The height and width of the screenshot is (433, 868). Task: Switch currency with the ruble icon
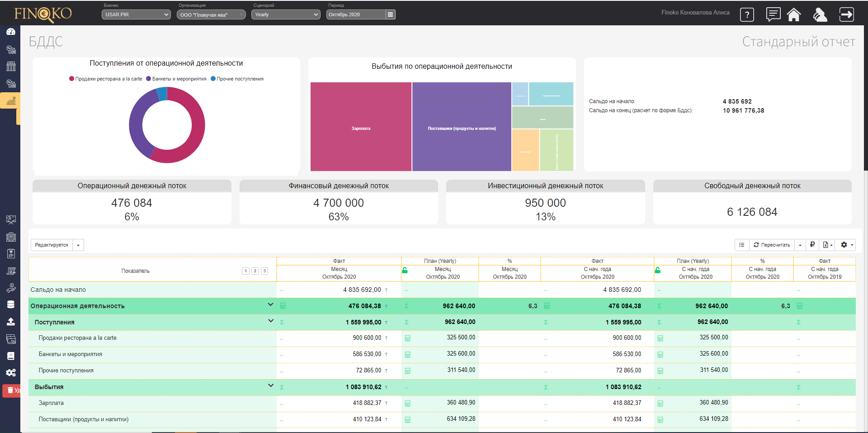[x=812, y=245]
